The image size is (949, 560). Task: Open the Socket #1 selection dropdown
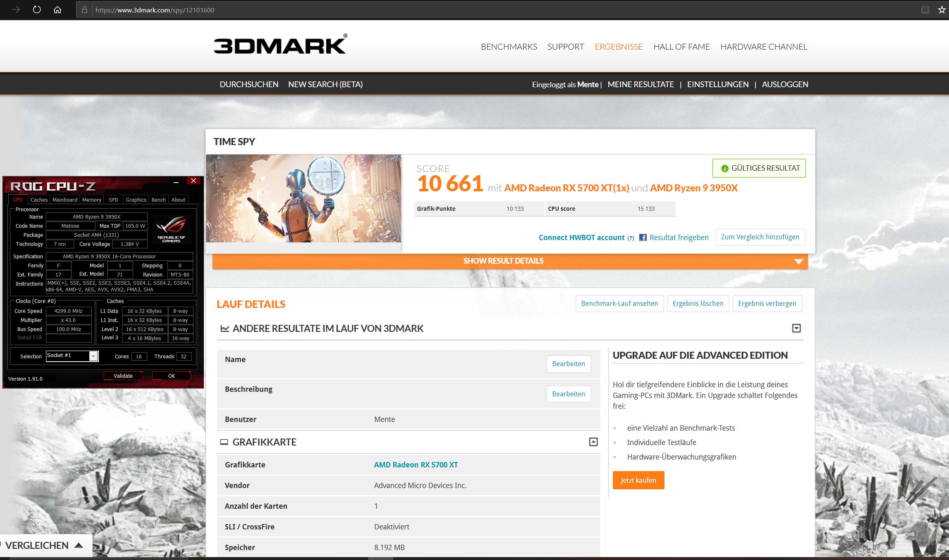tap(93, 356)
